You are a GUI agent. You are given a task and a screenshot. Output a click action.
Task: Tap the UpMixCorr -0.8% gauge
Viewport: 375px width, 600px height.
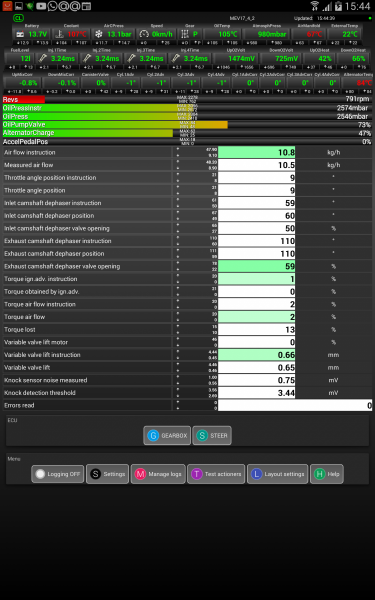pos(22,83)
